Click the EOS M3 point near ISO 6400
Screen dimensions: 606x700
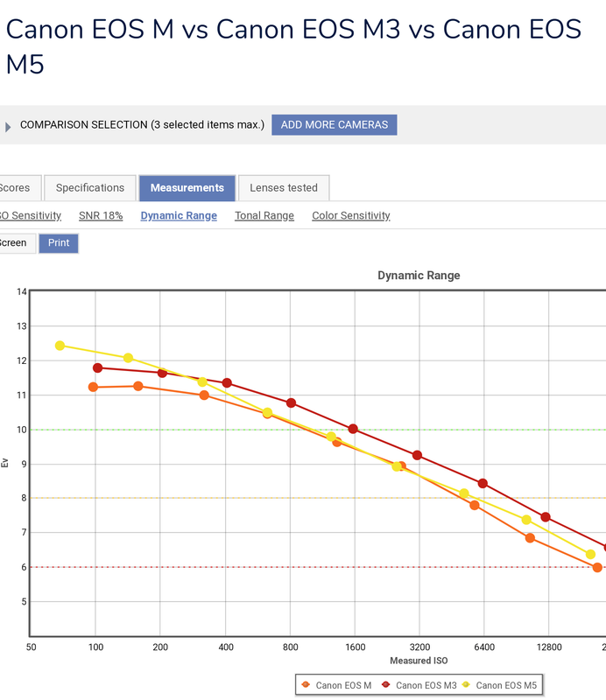coord(483,484)
